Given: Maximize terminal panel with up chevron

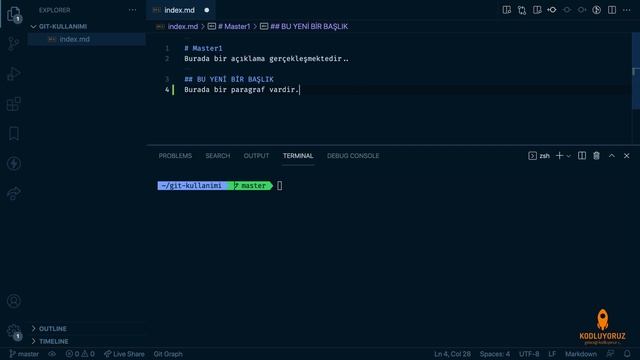Looking at the screenshot, I should [611, 156].
